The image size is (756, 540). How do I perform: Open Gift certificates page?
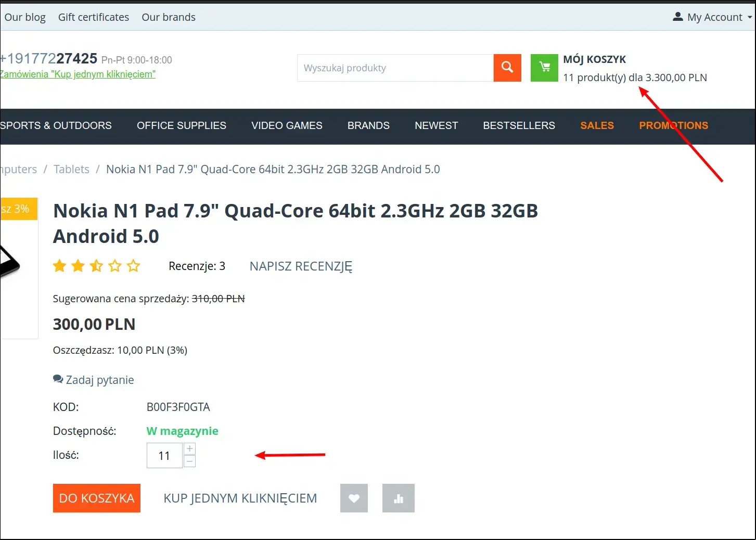coord(94,17)
